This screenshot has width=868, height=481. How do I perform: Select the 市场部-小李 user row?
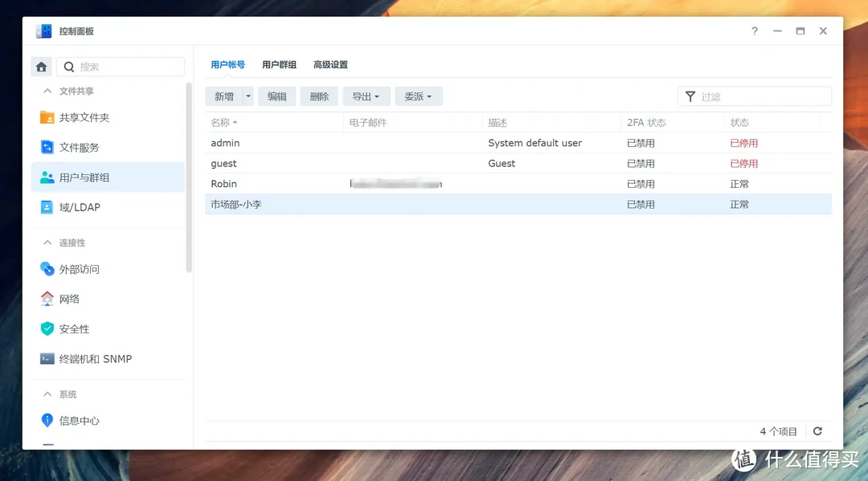tap(321, 204)
